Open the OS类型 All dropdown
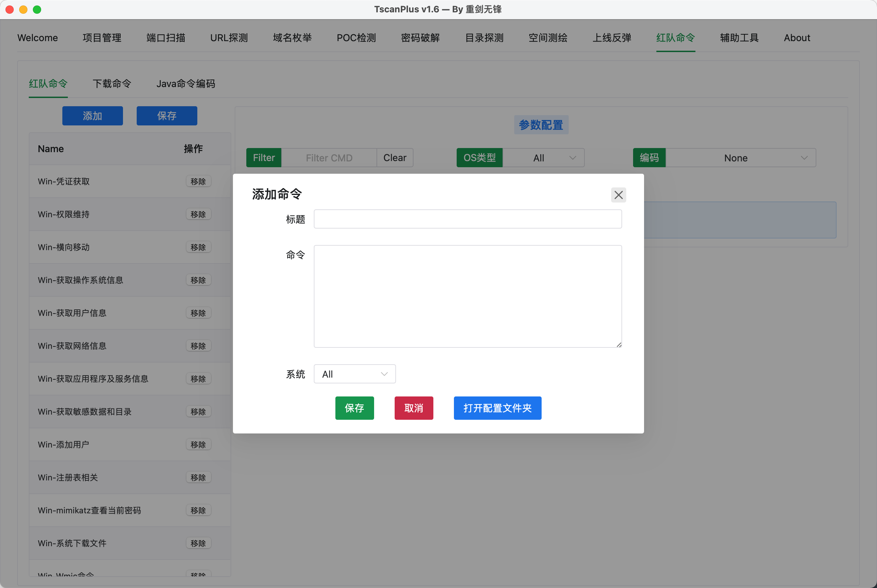The height and width of the screenshot is (588, 877). (x=543, y=158)
